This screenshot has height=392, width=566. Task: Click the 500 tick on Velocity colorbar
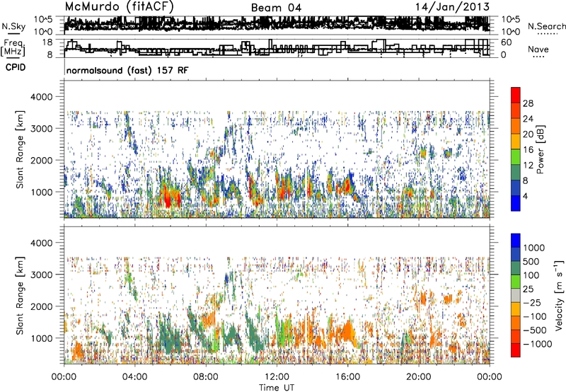click(531, 261)
